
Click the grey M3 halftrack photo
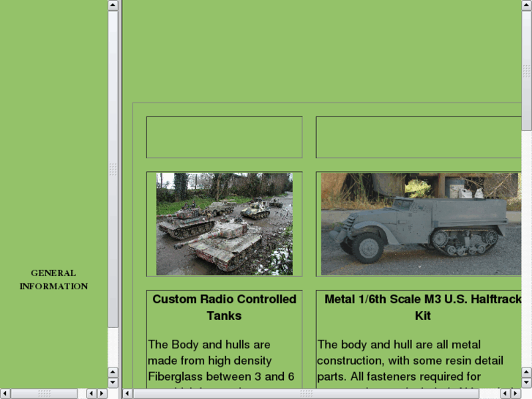coord(421,224)
